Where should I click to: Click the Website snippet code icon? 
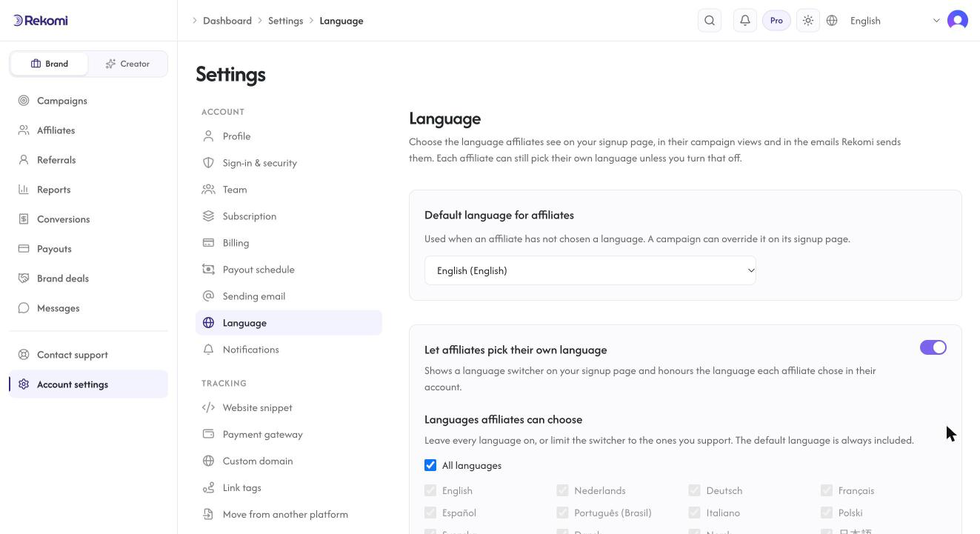pyautogui.click(x=208, y=407)
